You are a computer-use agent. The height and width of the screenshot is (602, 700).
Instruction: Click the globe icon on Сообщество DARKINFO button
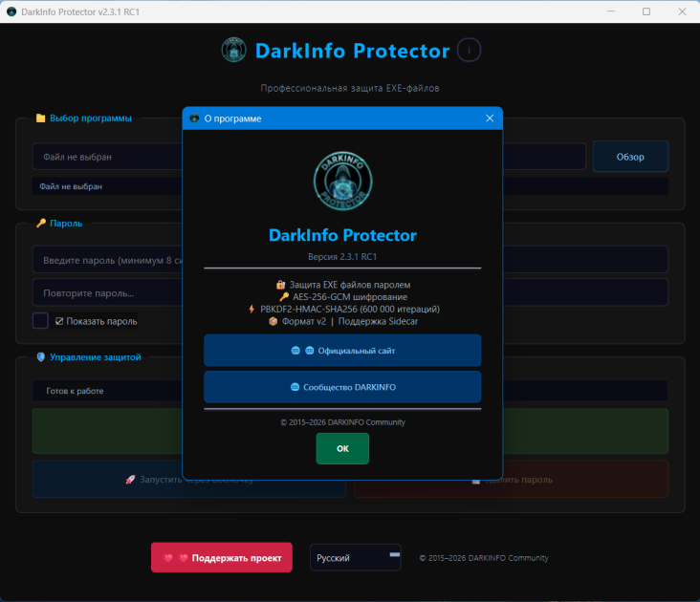(x=295, y=387)
